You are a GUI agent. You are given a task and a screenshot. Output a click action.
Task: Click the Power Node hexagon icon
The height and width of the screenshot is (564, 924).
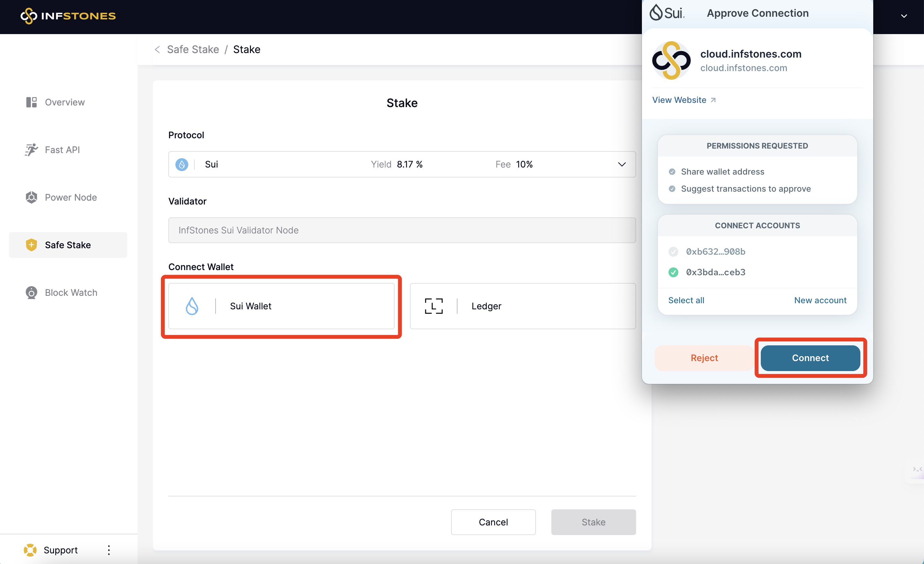[x=31, y=197]
